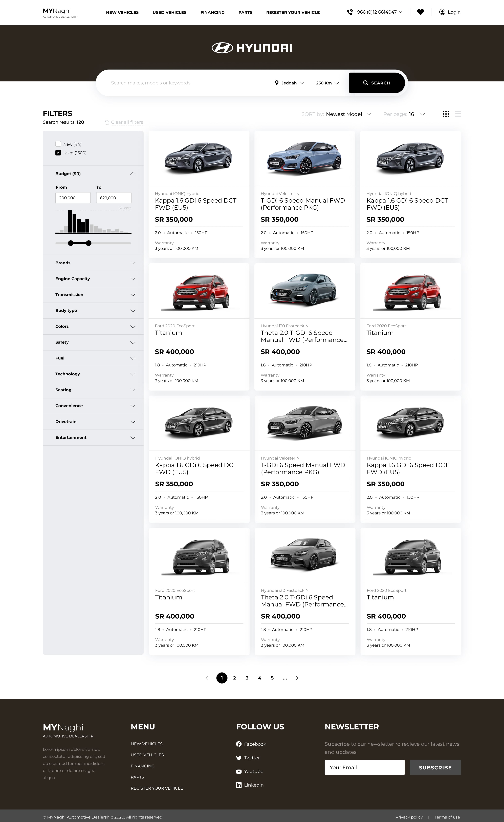
Task: Expand the Drivetrain filter
Action: [x=93, y=422]
